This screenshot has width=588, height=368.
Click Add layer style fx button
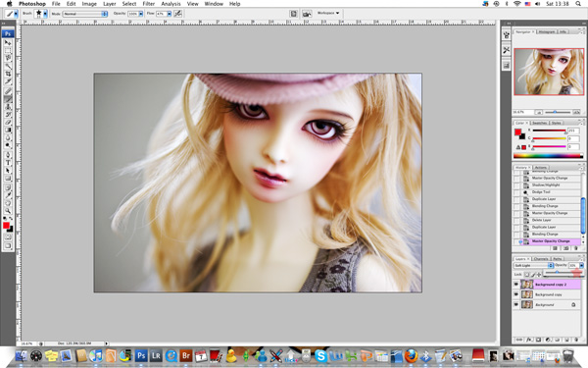point(529,340)
